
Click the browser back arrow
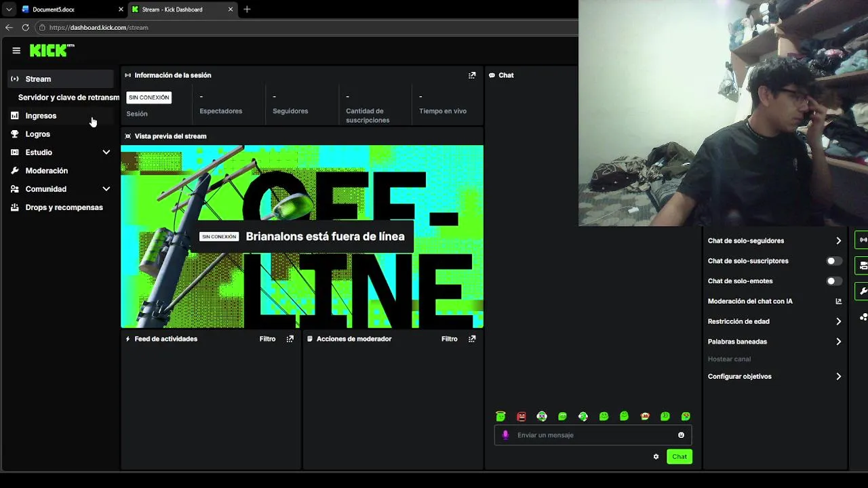click(x=9, y=28)
